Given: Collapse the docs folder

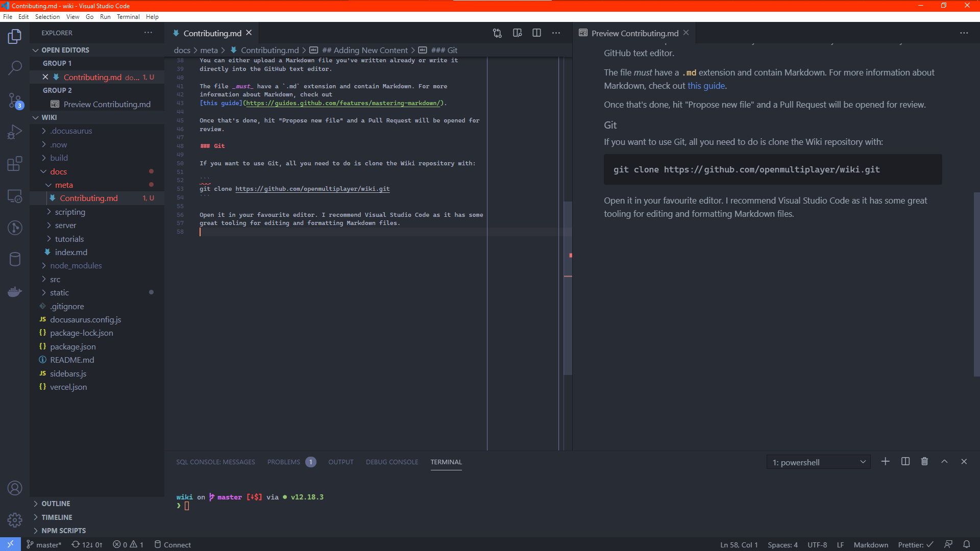Looking at the screenshot, I should 58,171.
